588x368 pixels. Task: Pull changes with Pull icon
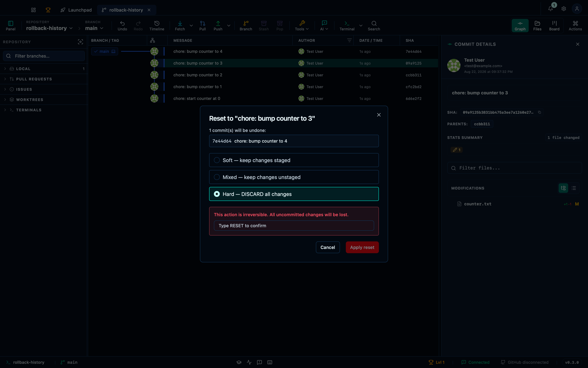202,26
